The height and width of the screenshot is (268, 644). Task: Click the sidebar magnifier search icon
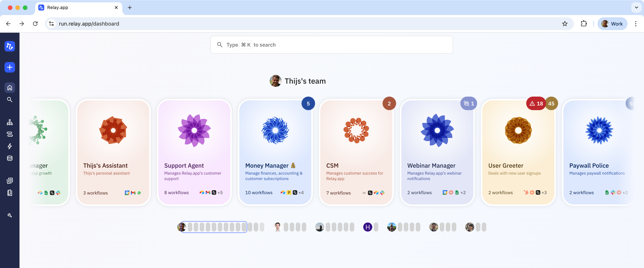10,100
